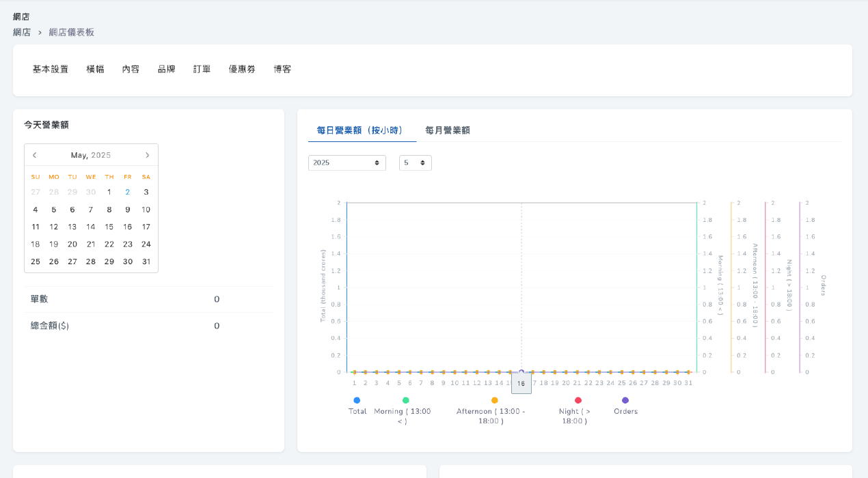Screen dimensions: 868x478
Task: Open the month 5 dropdown
Action: pyautogui.click(x=415, y=163)
